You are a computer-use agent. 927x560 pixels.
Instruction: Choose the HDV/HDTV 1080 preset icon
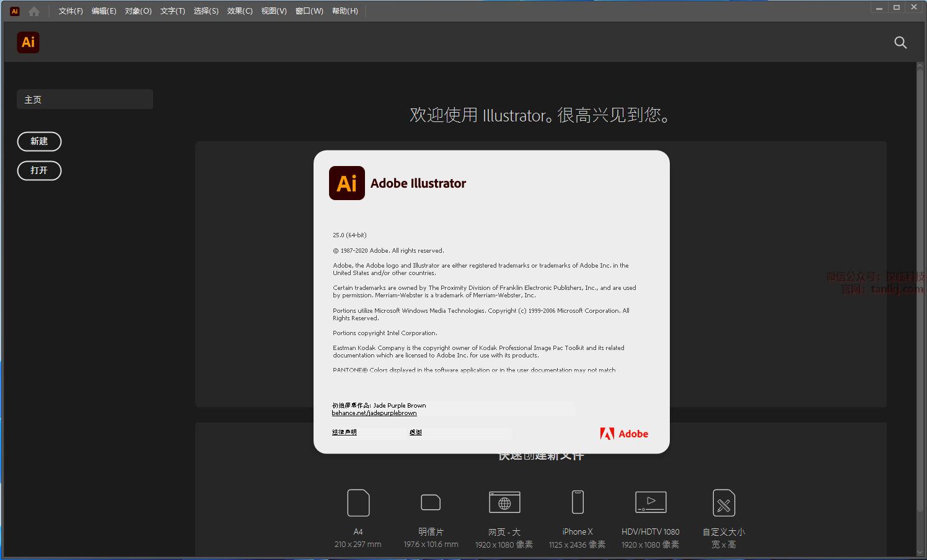[651, 502]
